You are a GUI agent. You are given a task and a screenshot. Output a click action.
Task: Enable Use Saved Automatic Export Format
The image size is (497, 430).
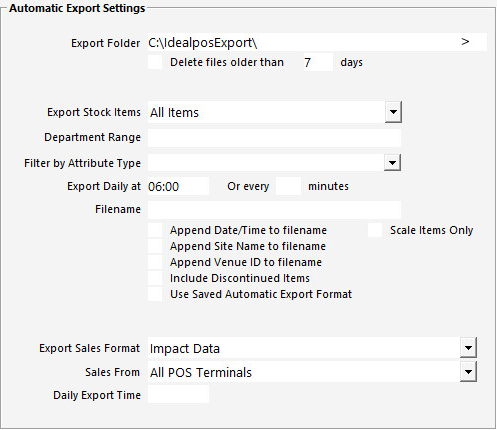pyautogui.click(x=155, y=294)
